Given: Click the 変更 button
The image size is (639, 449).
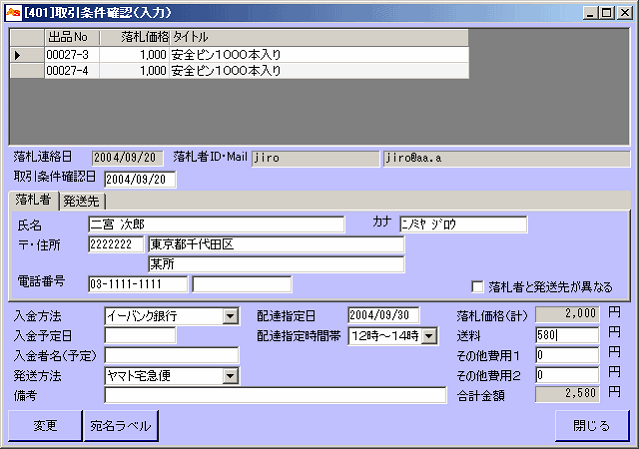Looking at the screenshot, I should 45,425.
